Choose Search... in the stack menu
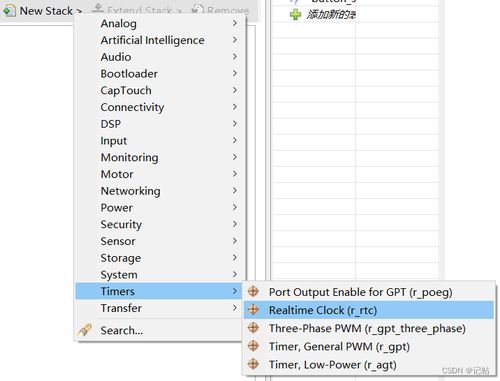500x381 pixels. pyautogui.click(x=160, y=330)
